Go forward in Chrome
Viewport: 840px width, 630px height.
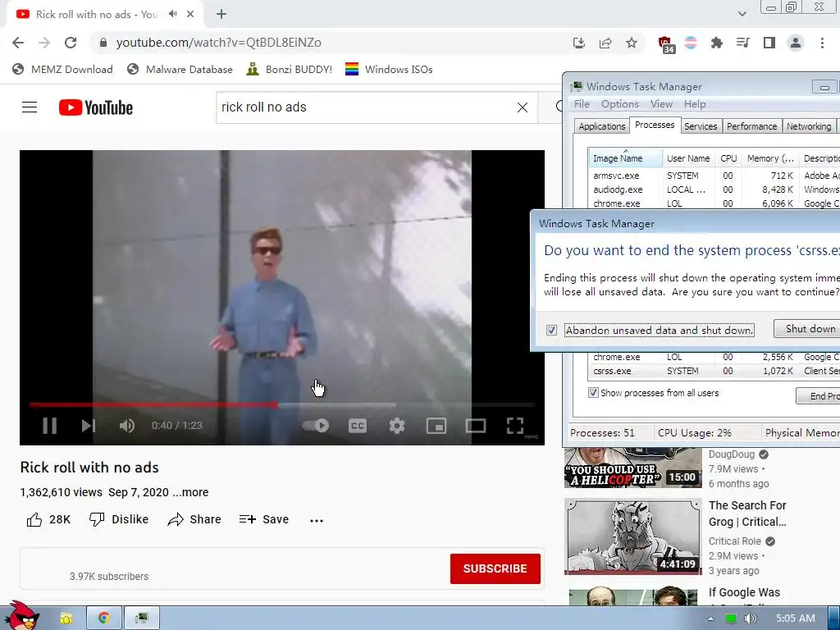(x=44, y=43)
